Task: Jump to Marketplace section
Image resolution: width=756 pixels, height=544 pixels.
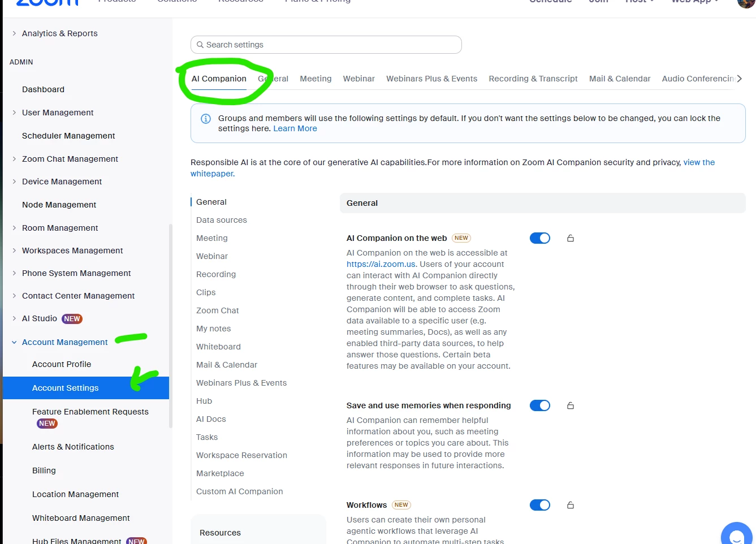Action: click(220, 473)
